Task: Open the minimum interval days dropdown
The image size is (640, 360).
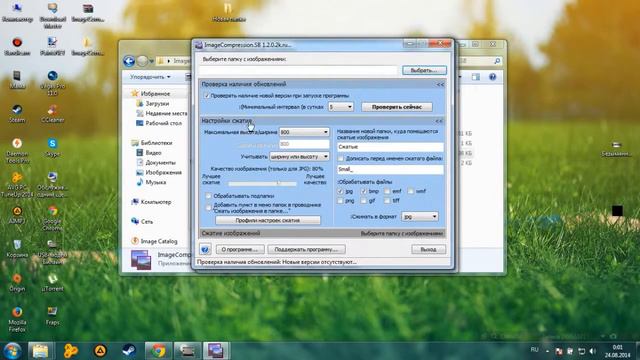Action: coord(341,107)
